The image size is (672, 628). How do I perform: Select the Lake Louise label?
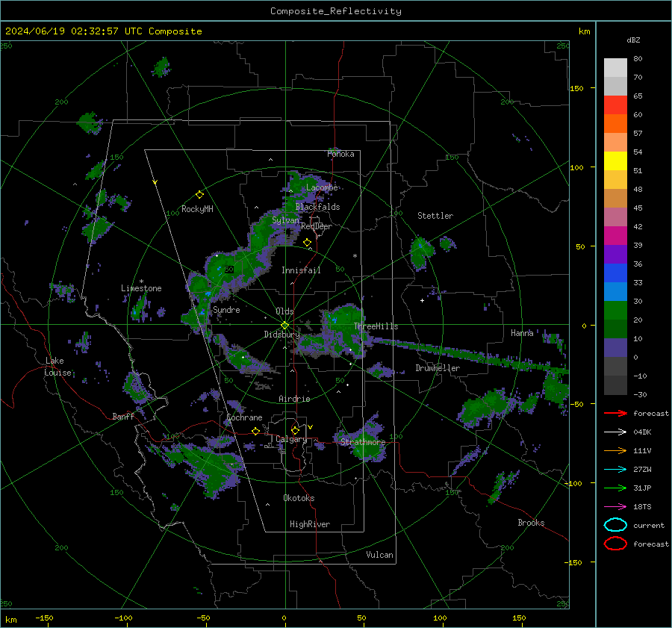[x=57, y=367]
